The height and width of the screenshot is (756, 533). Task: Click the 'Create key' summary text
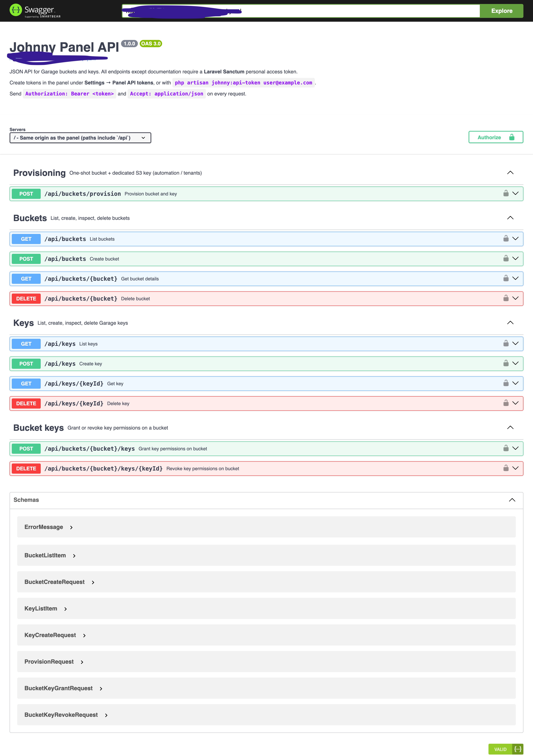(x=91, y=364)
